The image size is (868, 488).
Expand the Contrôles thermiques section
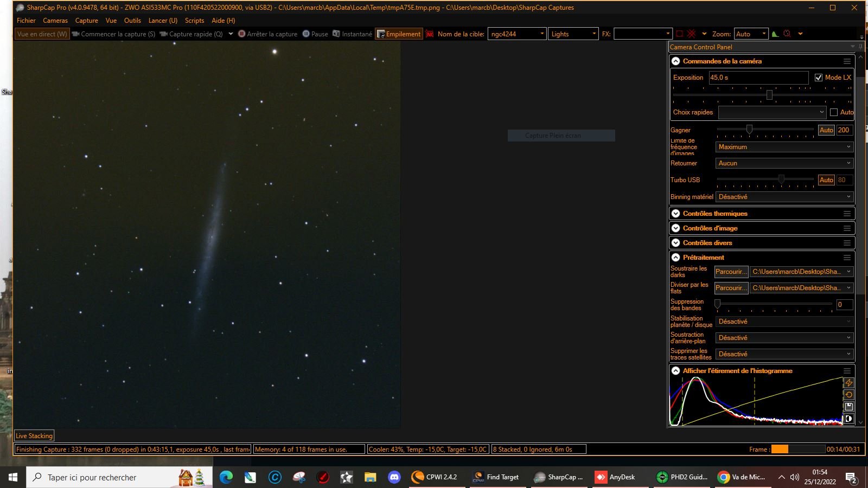pos(676,214)
